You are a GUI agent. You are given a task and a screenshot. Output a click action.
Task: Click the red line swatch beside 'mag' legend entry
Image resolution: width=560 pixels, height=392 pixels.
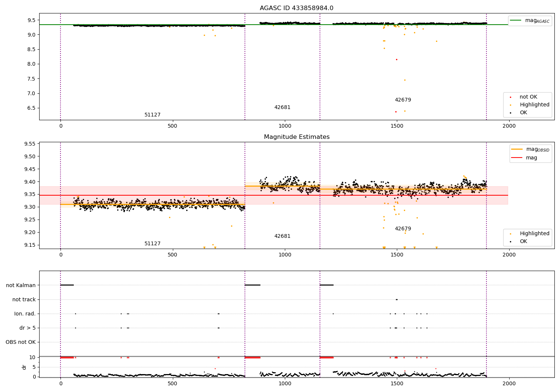517,158
